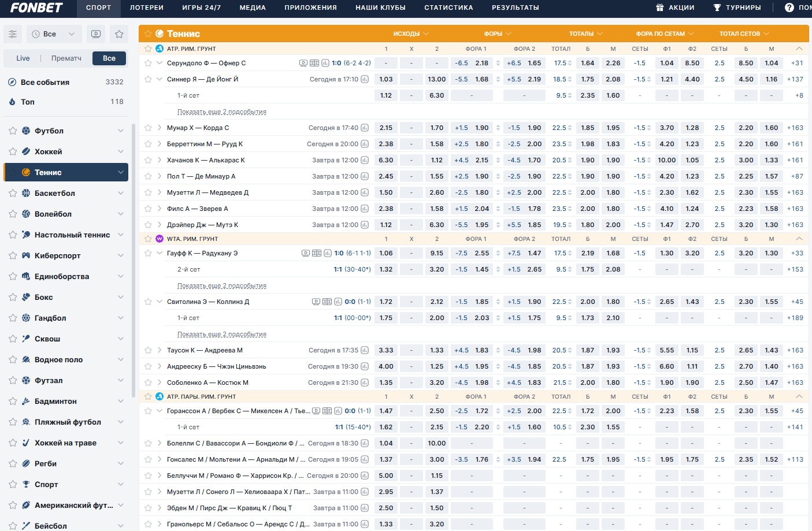The image size is (812, 531).
Task: Expand the Футбол sport list
Action: pyautogui.click(x=121, y=131)
